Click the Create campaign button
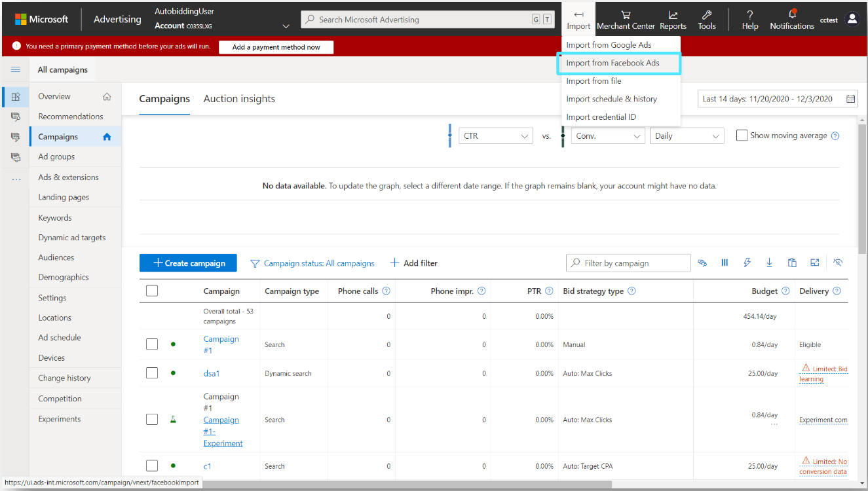868x491 pixels. pyautogui.click(x=188, y=263)
